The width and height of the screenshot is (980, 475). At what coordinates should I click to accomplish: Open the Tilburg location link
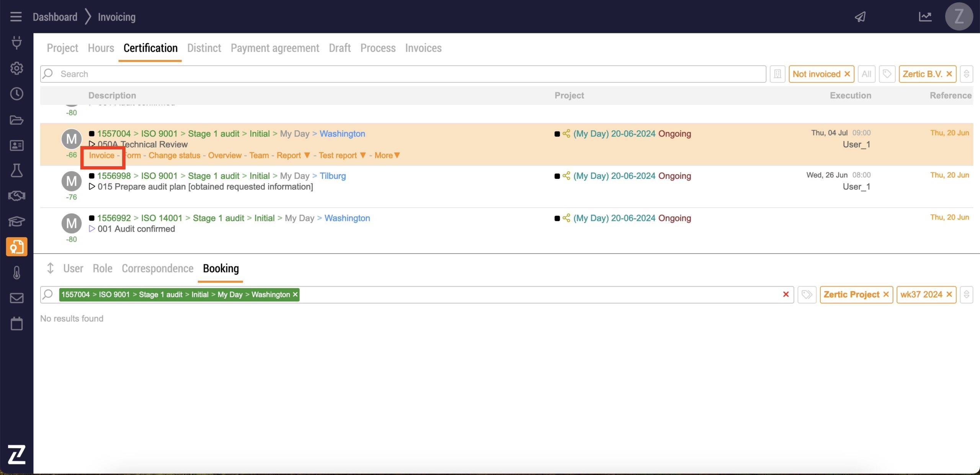(x=333, y=176)
